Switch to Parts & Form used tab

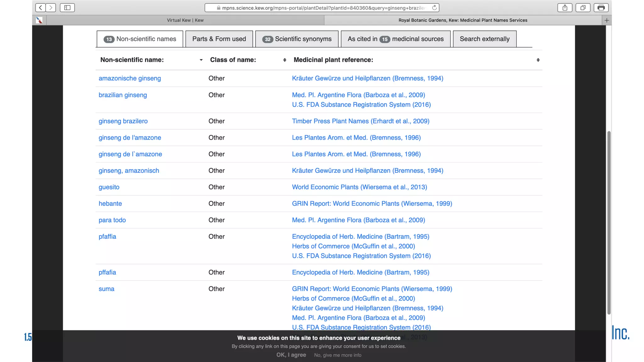[x=219, y=39]
